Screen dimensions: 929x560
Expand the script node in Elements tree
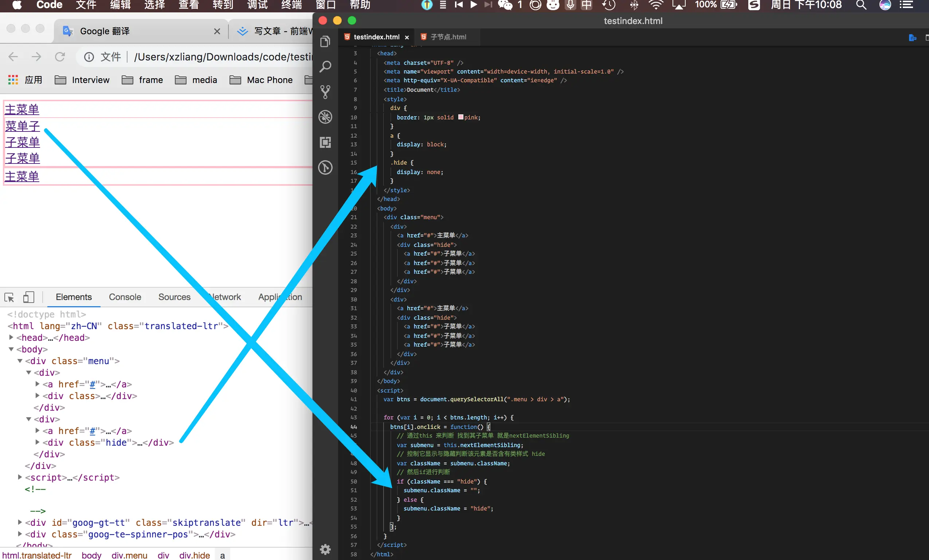point(20,477)
